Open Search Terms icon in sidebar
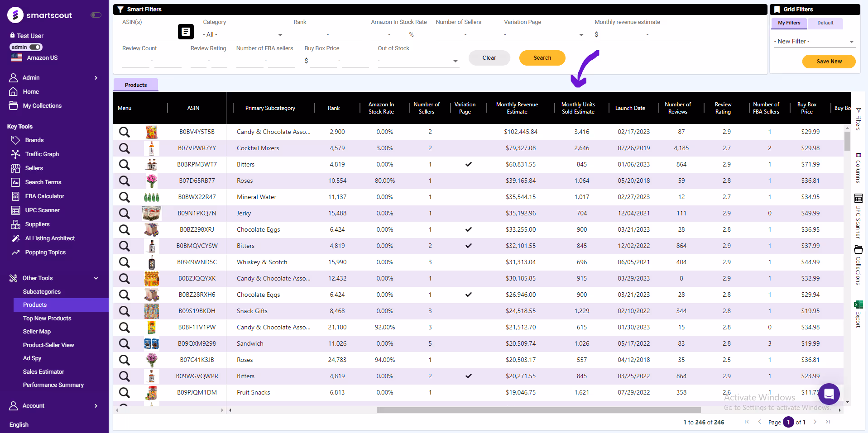 coord(15,182)
